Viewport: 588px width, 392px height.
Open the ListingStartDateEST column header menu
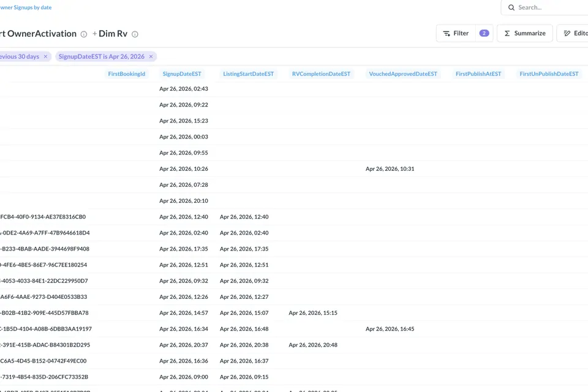pyautogui.click(x=248, y=74)
